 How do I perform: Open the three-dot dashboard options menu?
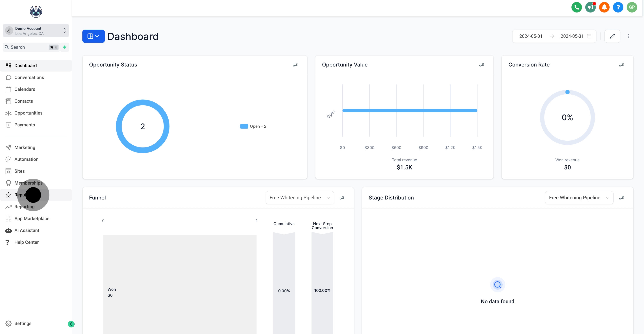(628, 36)
